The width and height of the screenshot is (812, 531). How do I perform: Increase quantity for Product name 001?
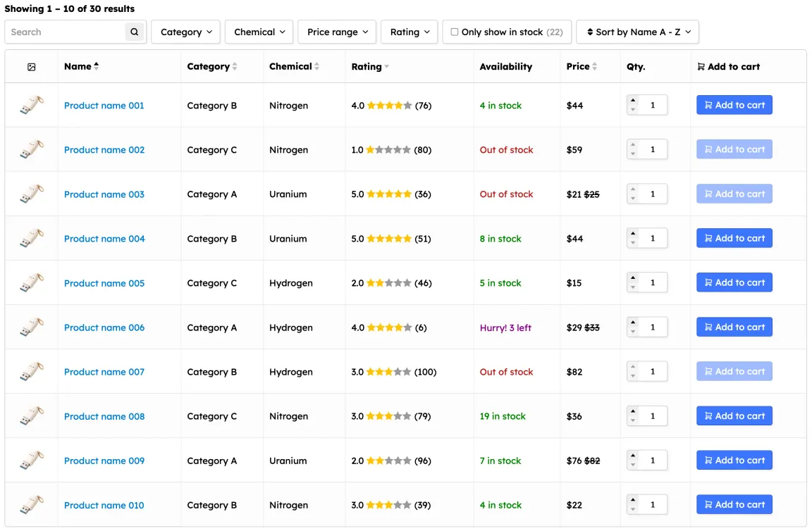pos(633,101)
